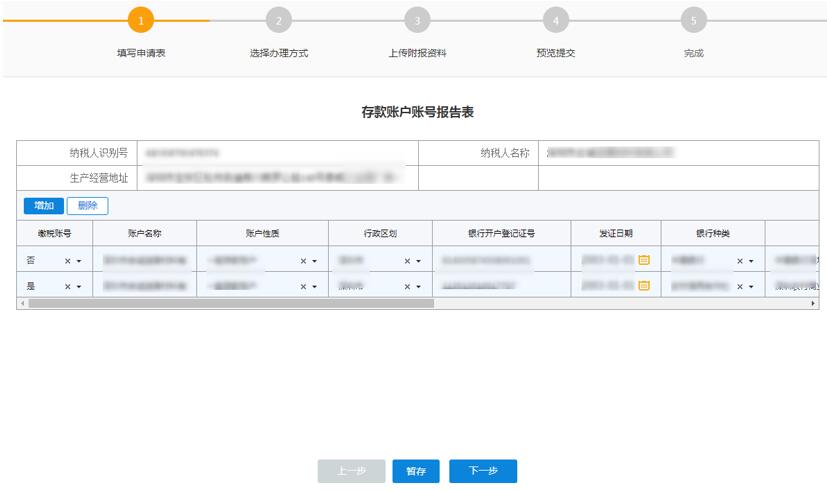Expand 行政区划 dropdown in 是 row

[419, 287]
